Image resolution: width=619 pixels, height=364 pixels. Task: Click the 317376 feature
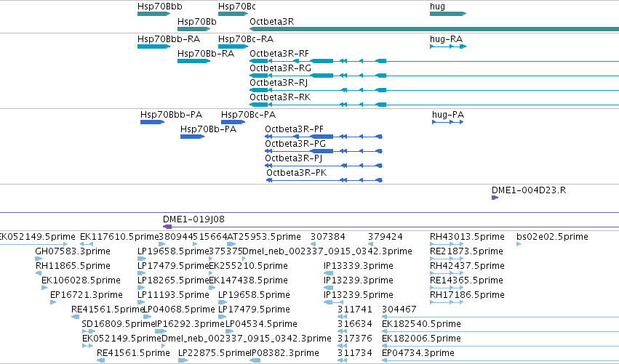[x=343, y=347]
